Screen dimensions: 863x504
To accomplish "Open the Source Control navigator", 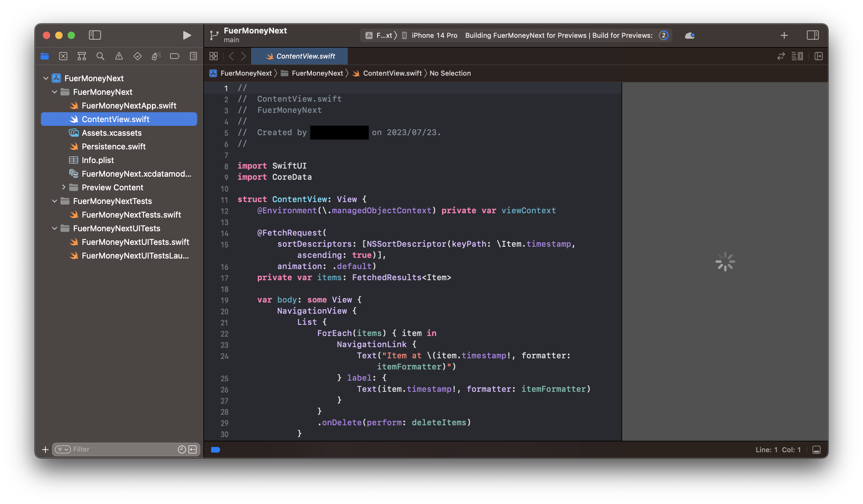I will coord(63,56).
